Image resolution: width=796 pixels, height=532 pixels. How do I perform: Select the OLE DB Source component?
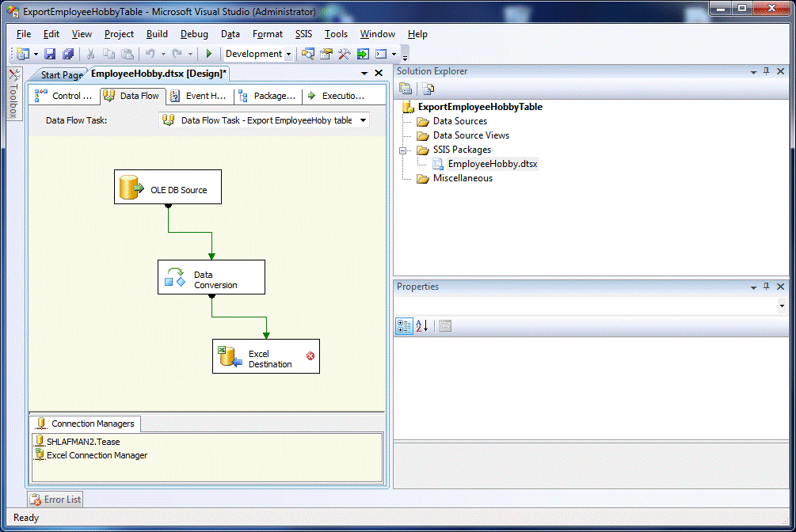tap(167, 188)
